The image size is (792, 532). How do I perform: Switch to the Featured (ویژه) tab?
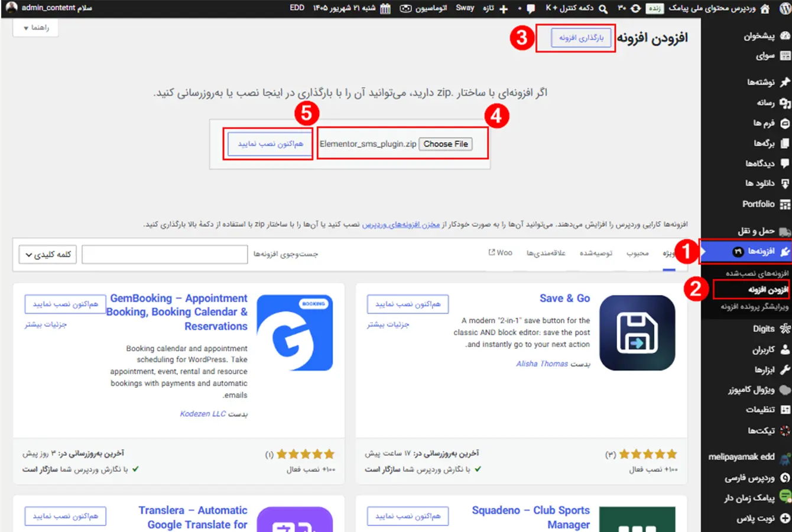pyautogui.click(x=668, y=253)
